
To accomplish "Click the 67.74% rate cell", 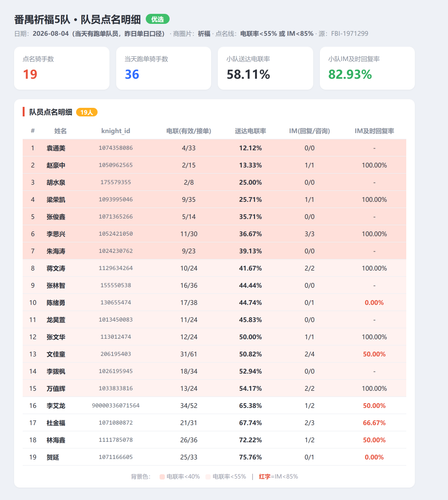I will pyautogui.click(x=250, y=423).
